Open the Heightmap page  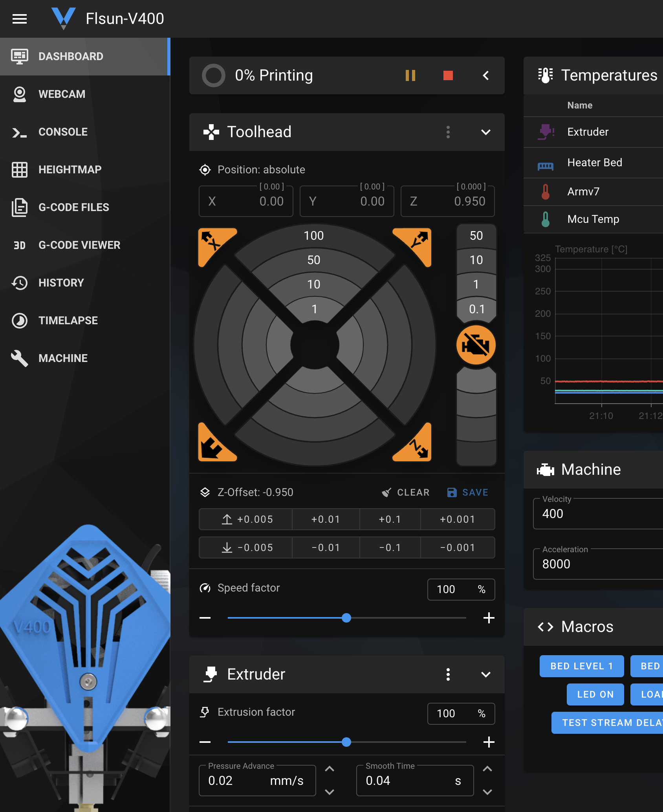pos(84,170)
